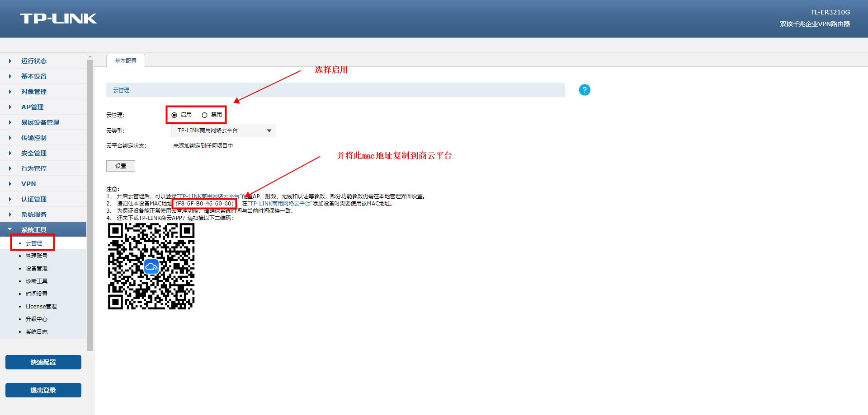Viewport: 868px width, 415px height.
Task: Select the 禁用 radio button for cloud management
Action: [x=204, y=115]
